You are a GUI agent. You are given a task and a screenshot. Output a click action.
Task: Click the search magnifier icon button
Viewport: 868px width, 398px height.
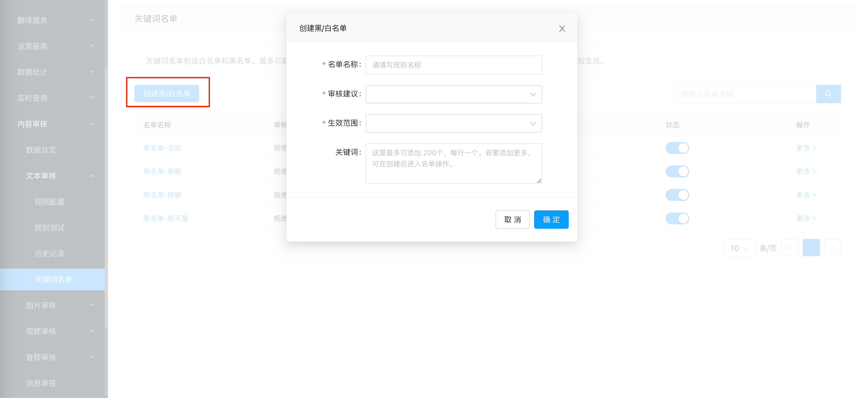click(828, 94)
